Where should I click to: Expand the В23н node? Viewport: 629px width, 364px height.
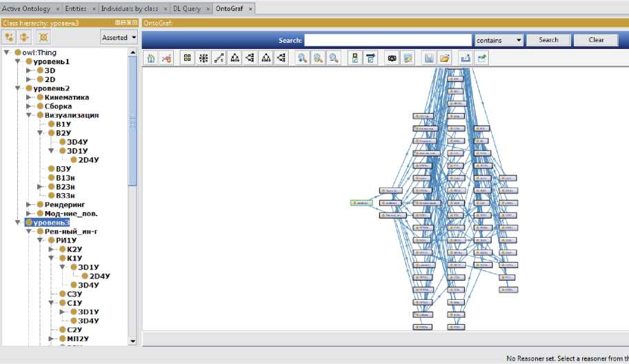tap(40, 187)
